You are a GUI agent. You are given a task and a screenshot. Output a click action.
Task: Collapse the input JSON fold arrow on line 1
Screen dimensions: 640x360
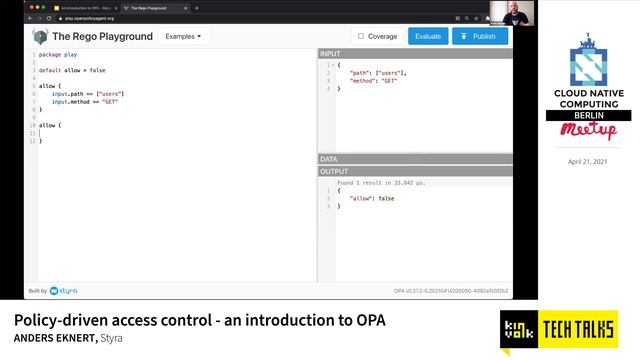point(333,65)
